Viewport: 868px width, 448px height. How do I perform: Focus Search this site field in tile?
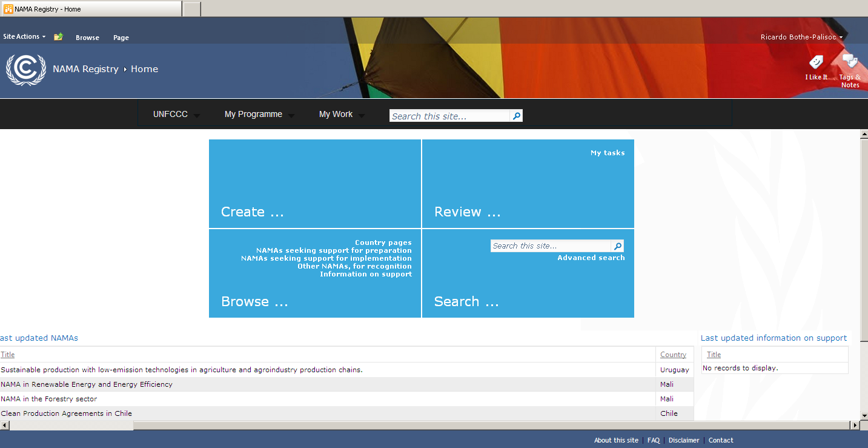(551, 246)
